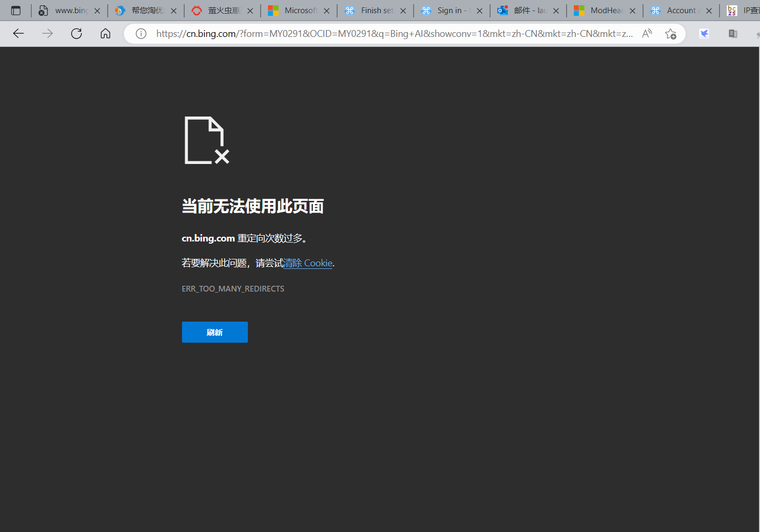Close the 帮您淘优 tab

point(174,11)
